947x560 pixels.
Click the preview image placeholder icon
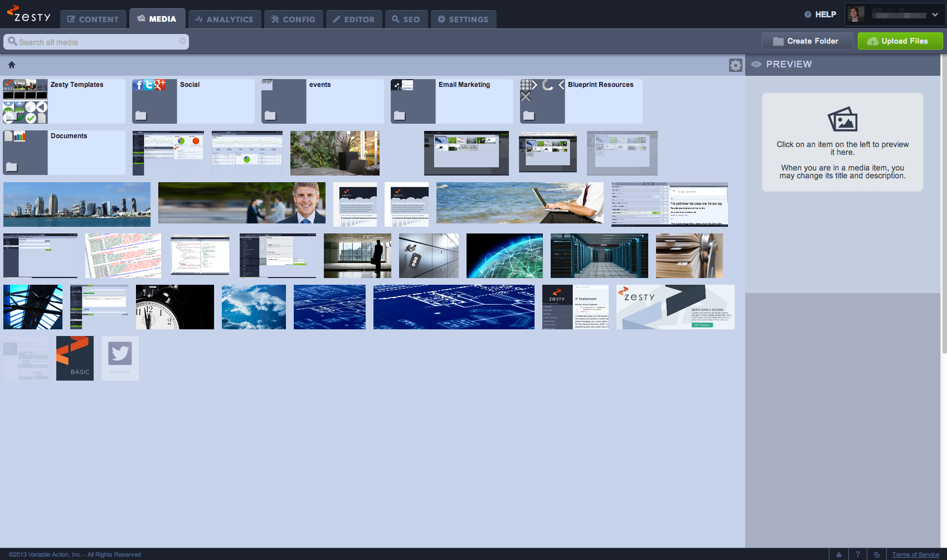(842, 119)
